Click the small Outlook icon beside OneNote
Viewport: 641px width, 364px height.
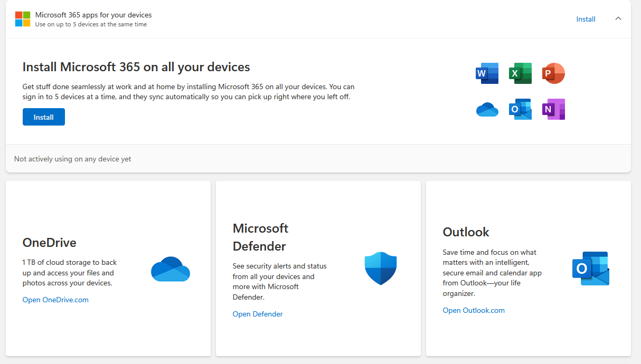(x=520, y=109)
